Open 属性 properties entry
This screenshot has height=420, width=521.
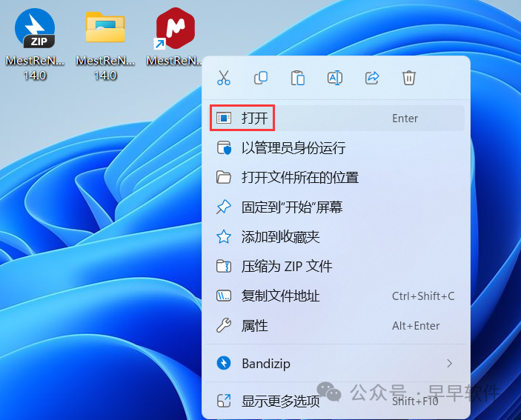(x=254, y=326)
